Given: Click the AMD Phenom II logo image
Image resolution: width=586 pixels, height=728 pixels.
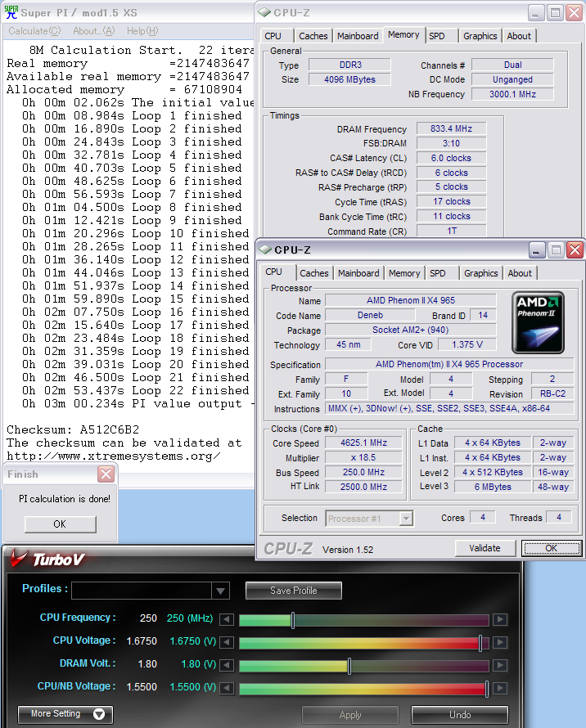Looking at the screenshot, I should [539, 322].
